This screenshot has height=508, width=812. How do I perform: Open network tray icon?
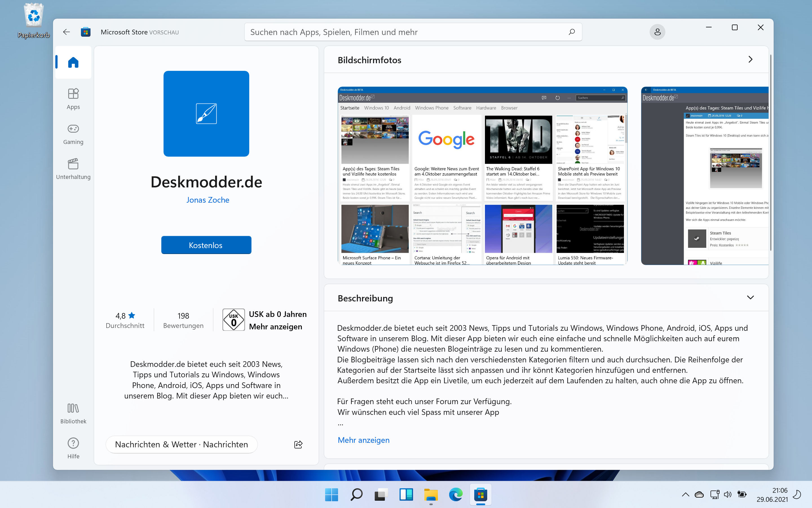714,494
